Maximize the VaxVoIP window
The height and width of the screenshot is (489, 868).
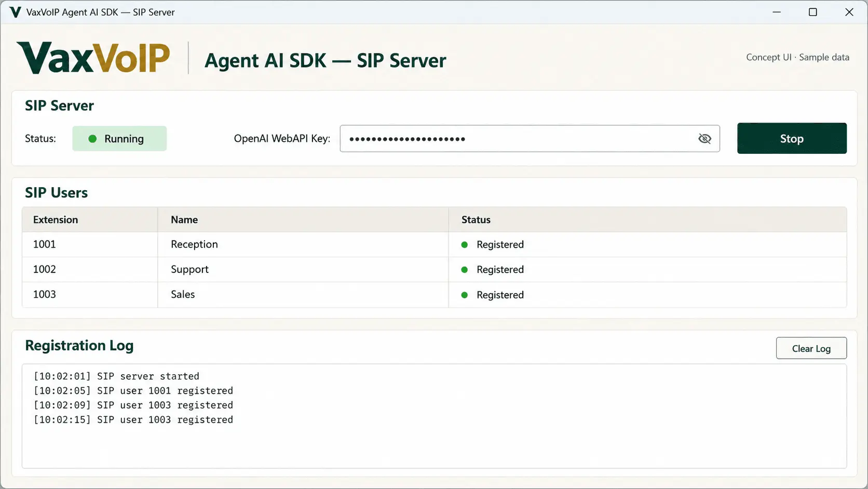(813, 12)
